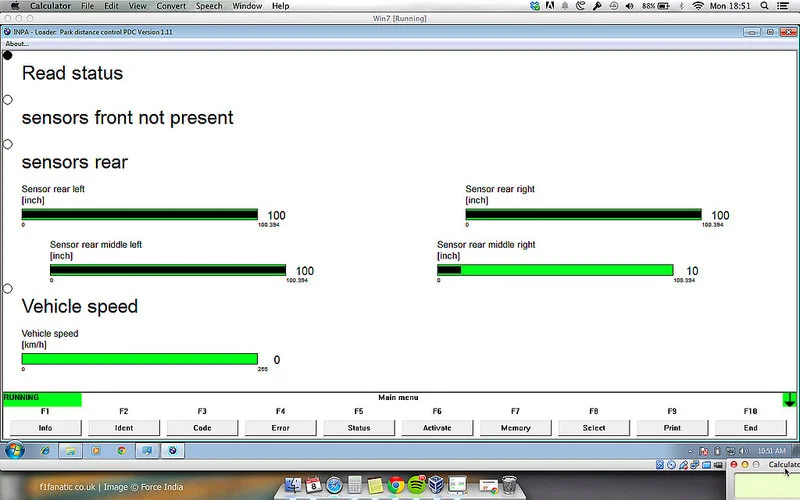Select the radio bullet above sensors front not present
The image size is (800, 500).
(8, 99)
